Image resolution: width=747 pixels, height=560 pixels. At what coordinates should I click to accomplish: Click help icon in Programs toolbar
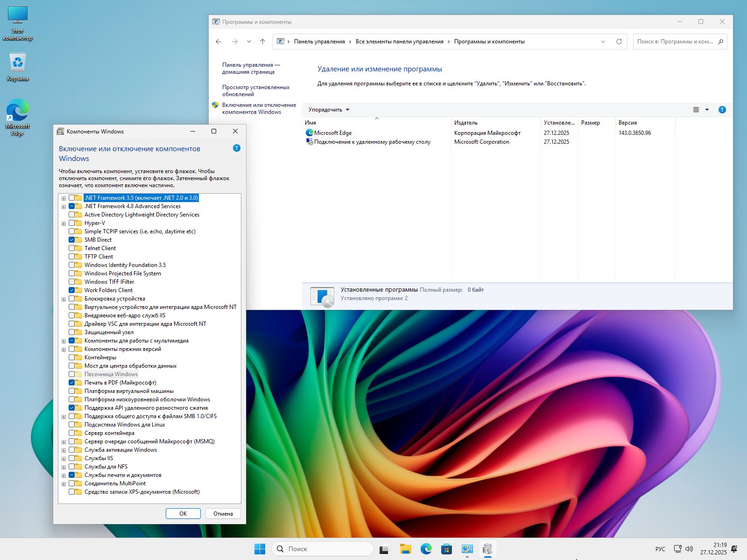click(x=722, y=110)
